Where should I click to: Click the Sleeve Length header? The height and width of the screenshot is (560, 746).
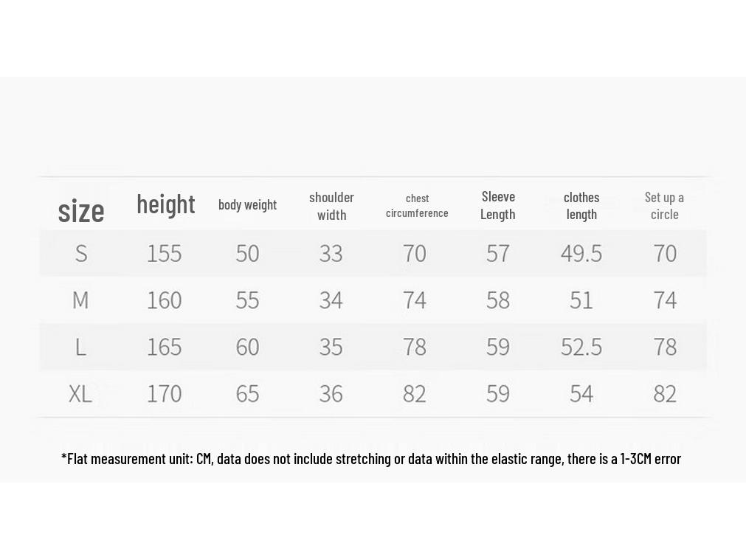coord(498,206)
